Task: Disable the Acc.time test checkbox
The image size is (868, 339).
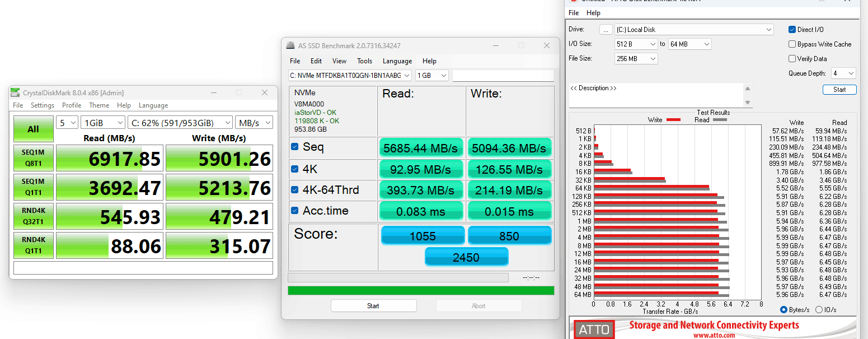Action: [x=294, y=211]
